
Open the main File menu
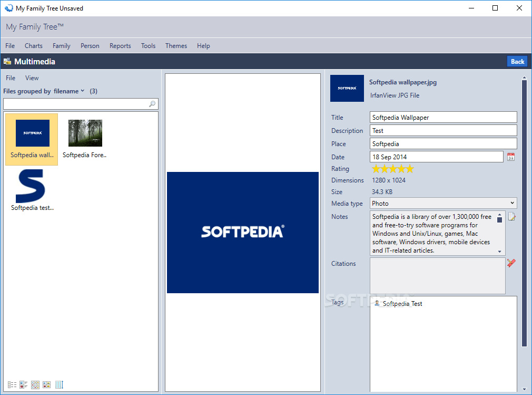pyautogui.click(x=10, y=46)
